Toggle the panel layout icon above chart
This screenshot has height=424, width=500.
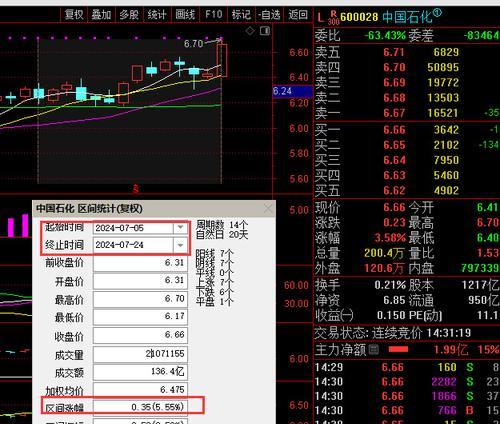[265, 31]
